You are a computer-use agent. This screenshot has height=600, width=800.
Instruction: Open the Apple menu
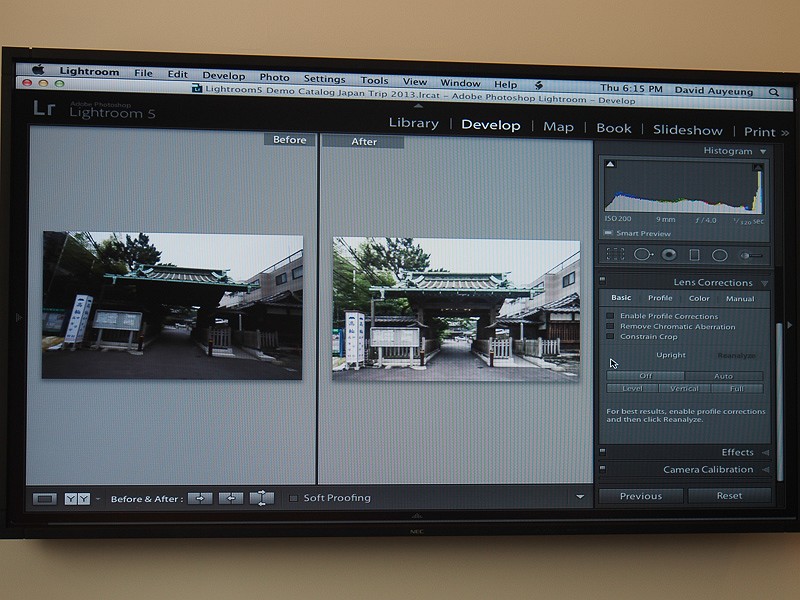point(38,69)
